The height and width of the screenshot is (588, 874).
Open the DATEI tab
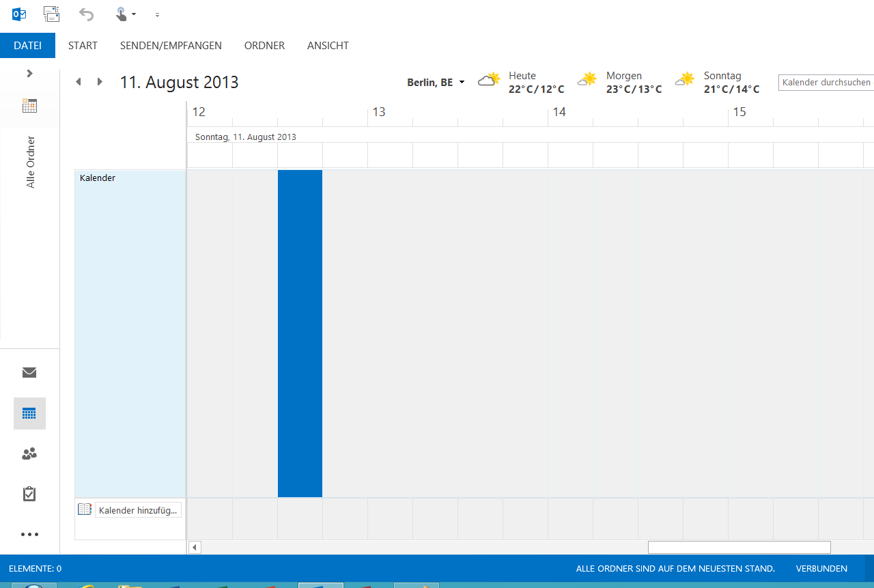27,46
